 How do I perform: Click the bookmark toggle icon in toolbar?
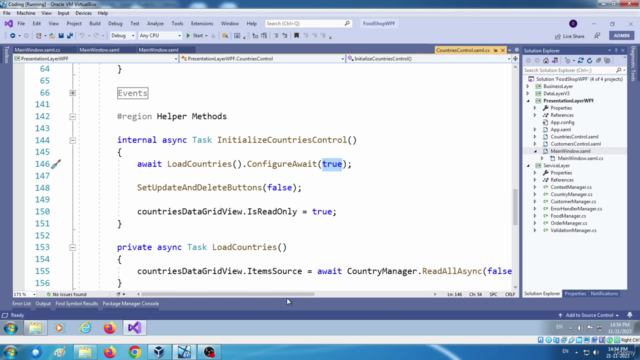(x=296, y=36)
